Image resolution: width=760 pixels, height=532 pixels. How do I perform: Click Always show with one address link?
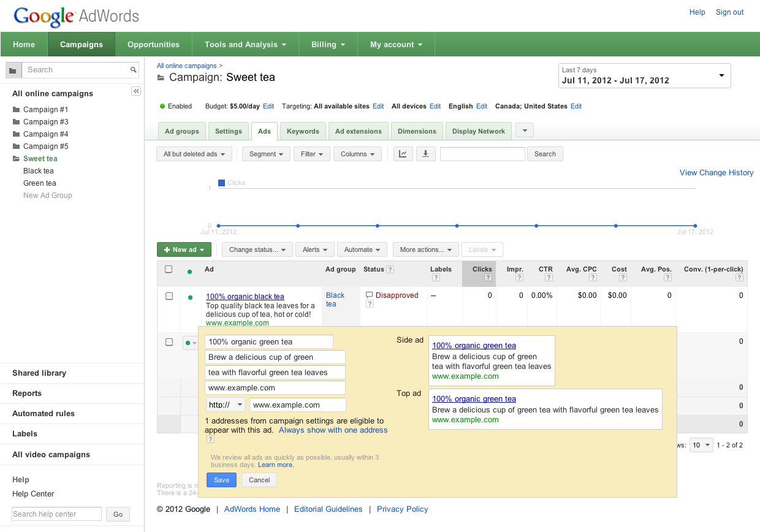pyautogui.click(x=333, y=430)
